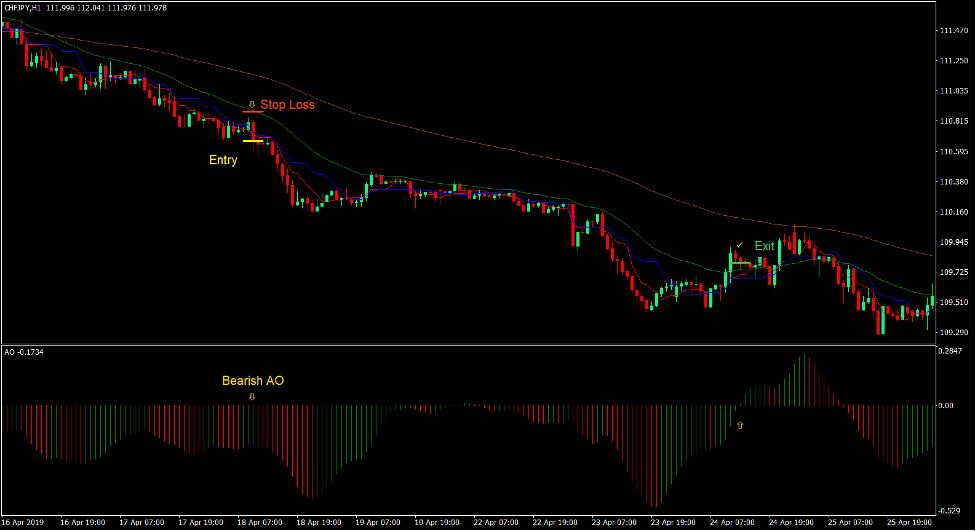Select the 23 Apr 07:00 time label

pyautogui.click(x=614, y=522)
